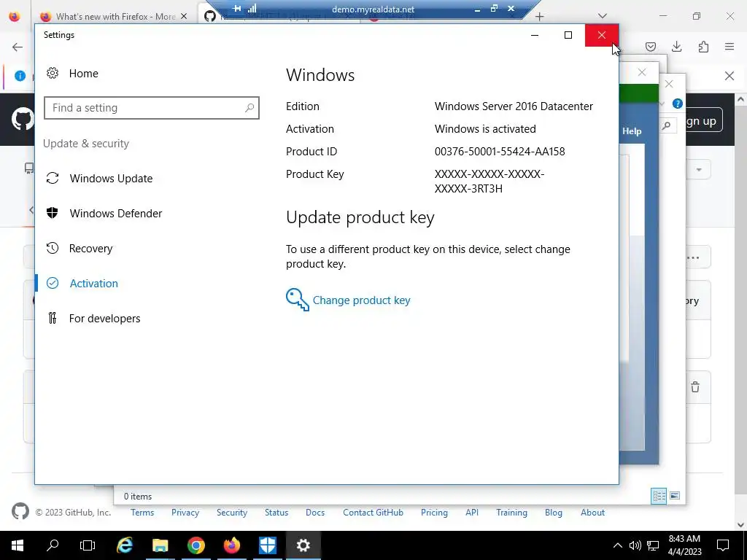Click the three-dots menu on GitHub page
The width and height of the screenshot is (747, 560).
tap(693, 258)
